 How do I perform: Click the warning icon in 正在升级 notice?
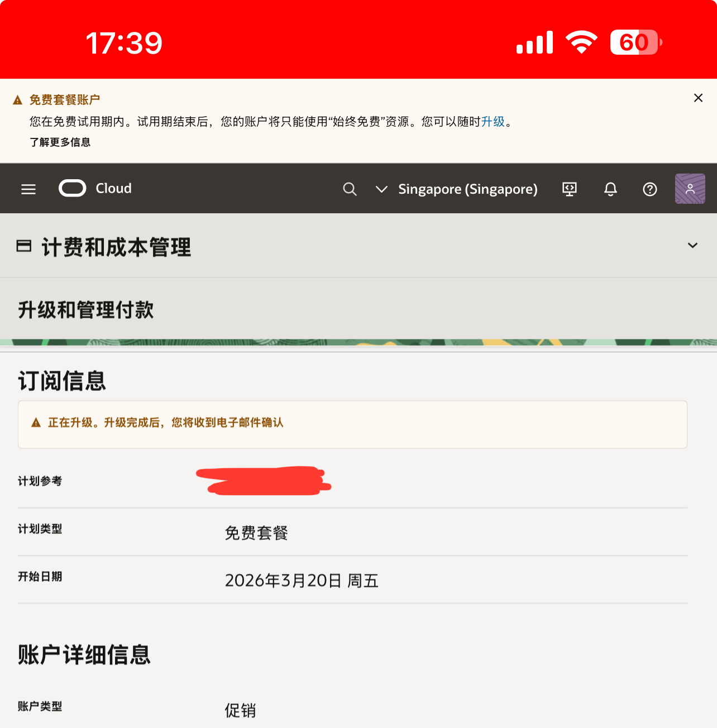pyautogui.click(x=36, y=423)
